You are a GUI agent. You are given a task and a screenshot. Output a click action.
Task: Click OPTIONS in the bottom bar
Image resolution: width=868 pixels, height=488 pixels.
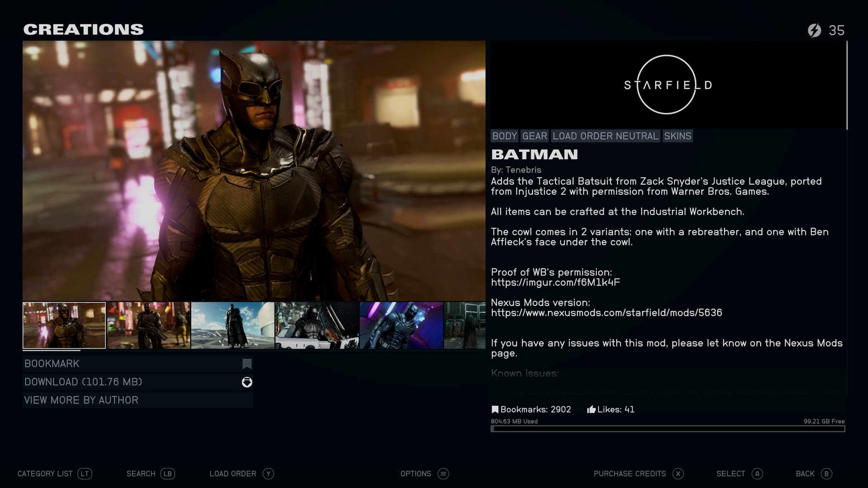(416, 474)
